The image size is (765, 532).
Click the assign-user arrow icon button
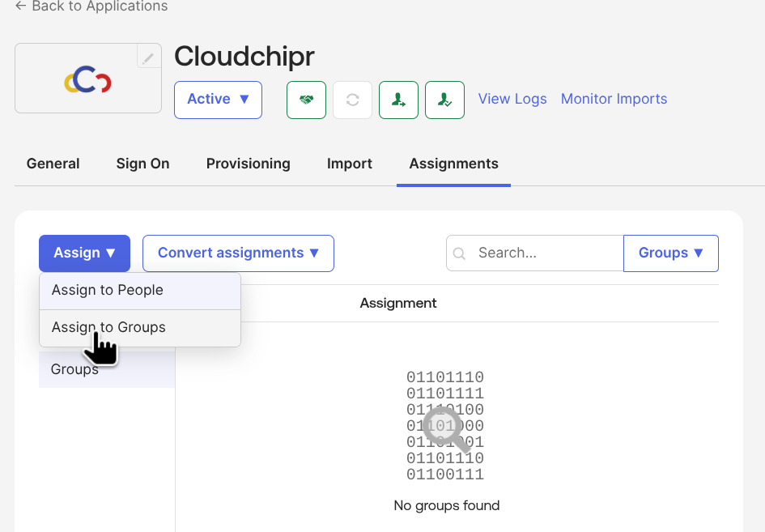coord(398,100)
